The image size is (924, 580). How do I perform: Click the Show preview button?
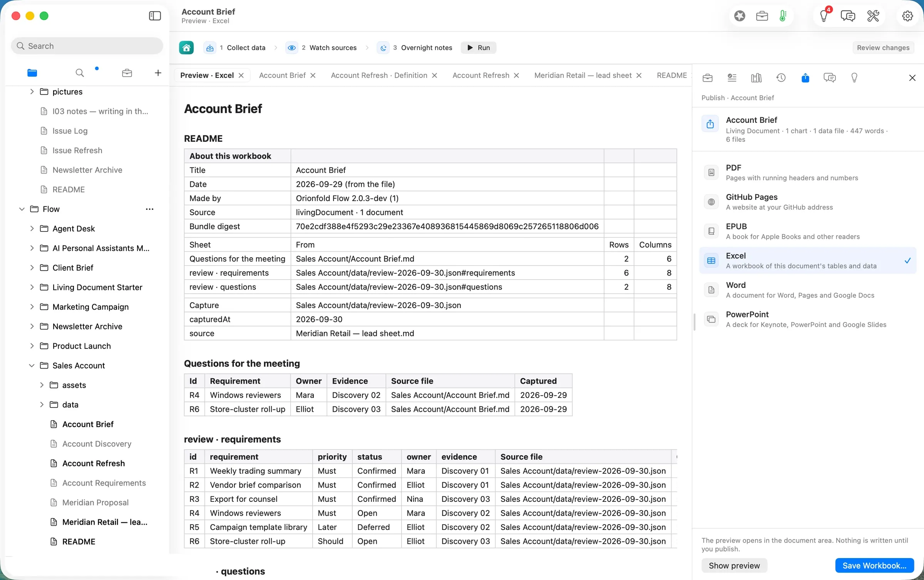(x=734, y=565)
